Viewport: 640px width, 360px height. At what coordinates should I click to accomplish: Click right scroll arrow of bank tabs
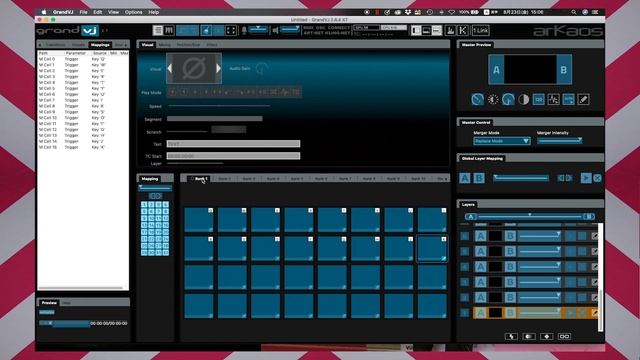[x=446, y=179]
